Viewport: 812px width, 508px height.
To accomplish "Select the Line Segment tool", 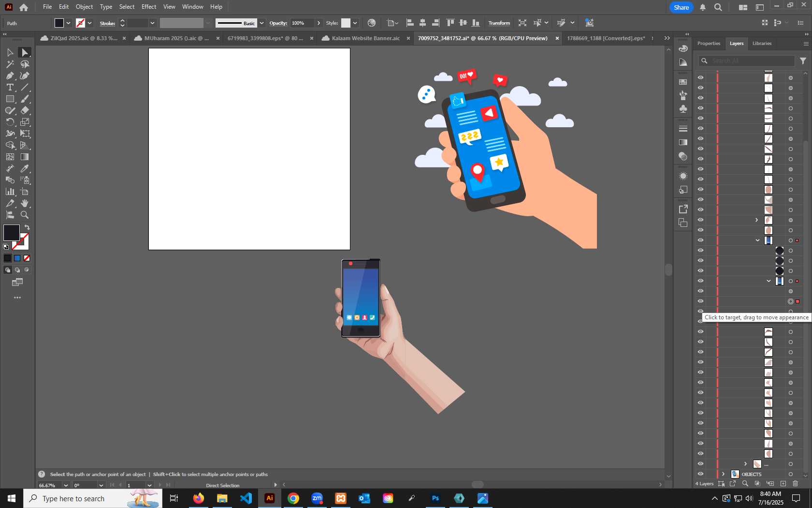I will [x=25, y=87].
